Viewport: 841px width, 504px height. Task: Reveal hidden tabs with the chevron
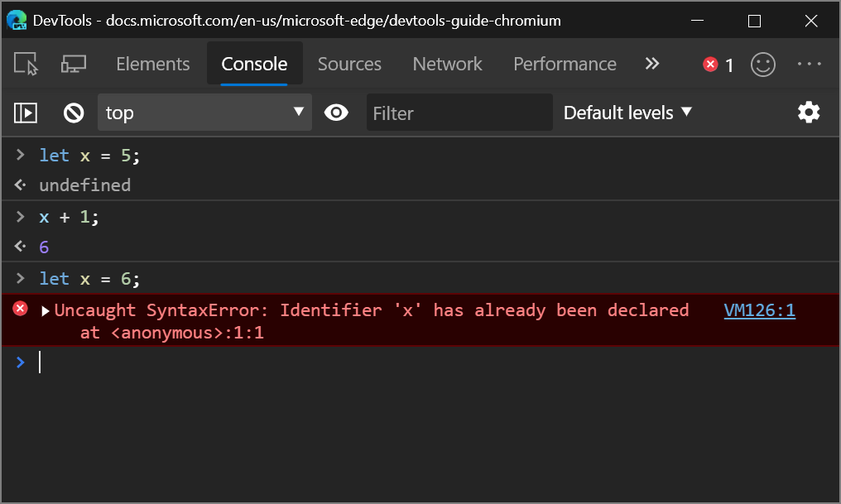click(x=652, y=64)
